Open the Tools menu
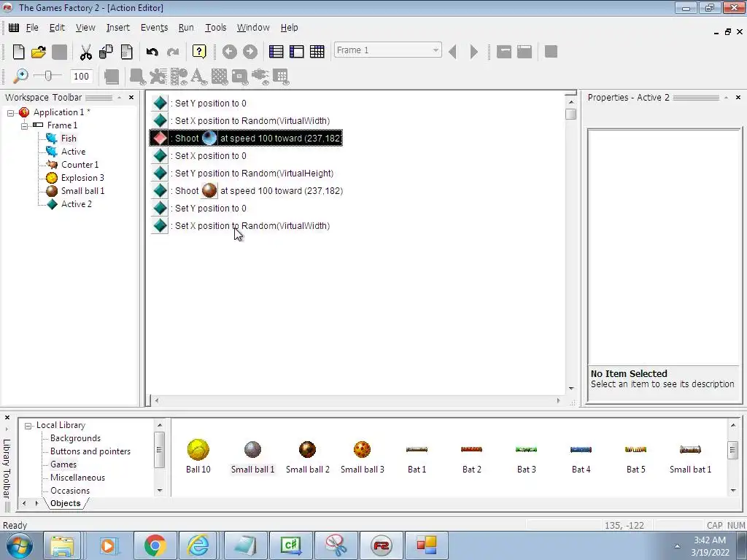The width and height of the screenshot is (747, 560). click(x=215, y=28)
